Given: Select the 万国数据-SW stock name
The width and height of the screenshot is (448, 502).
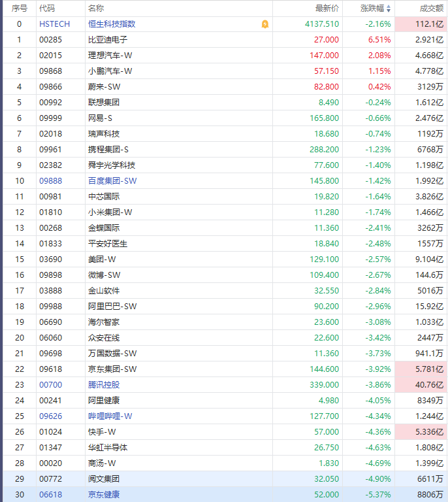Looking at the screenshot, I should pyautogui.click(x=112, y=354).
